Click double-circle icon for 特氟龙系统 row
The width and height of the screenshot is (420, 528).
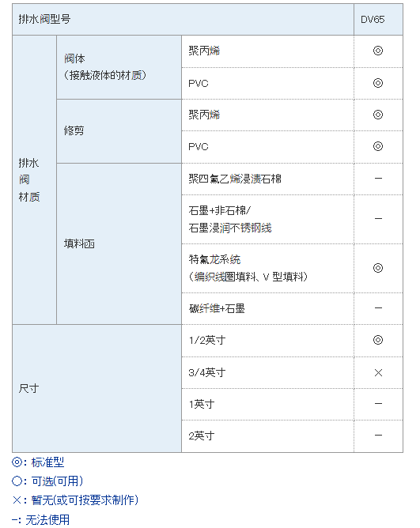(x=378, y=268)
